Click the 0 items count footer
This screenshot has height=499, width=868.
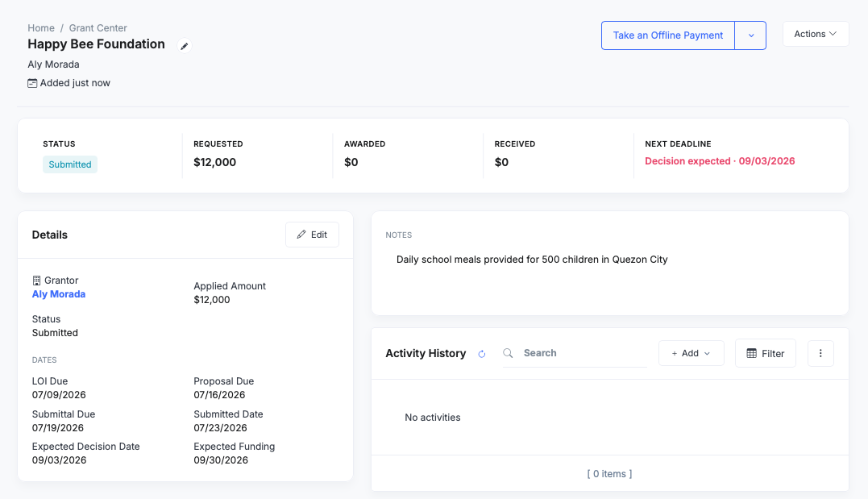[x=609, y=474]
